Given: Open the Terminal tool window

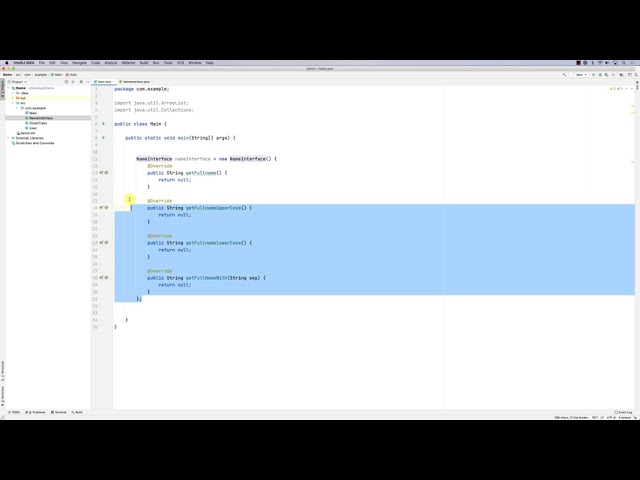Looking at the screenshot, I should pos(58,412).
